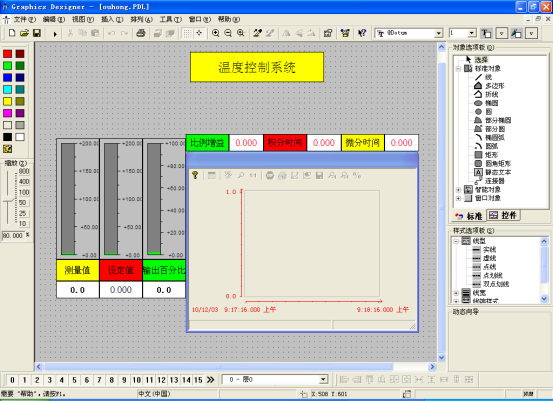Toggle the grid display icon
The height and width of the screenshot is (401, 553).
click(x=187, y=33)
